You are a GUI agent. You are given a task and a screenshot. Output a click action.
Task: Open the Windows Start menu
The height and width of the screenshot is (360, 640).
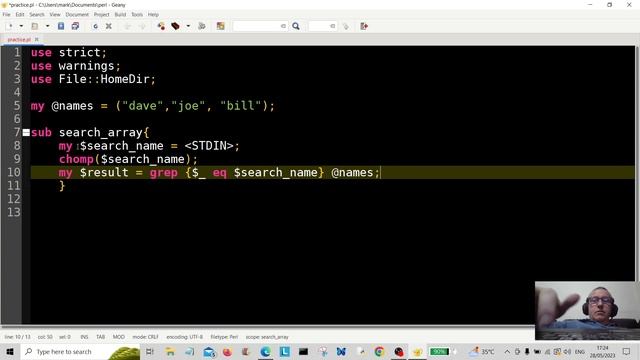10,351
